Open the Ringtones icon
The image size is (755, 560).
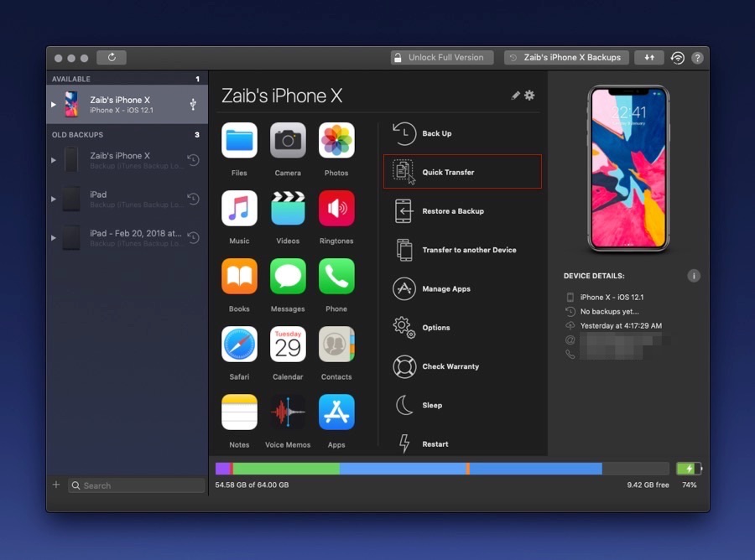pos(336,208)
